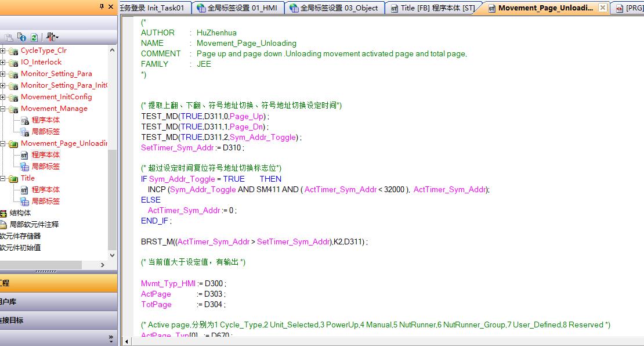The width and height of the screenshot is (644, 346).
Task: Expand the CycleType_Clr tree node
Action: pyautogui.click(x=3, y=51)
